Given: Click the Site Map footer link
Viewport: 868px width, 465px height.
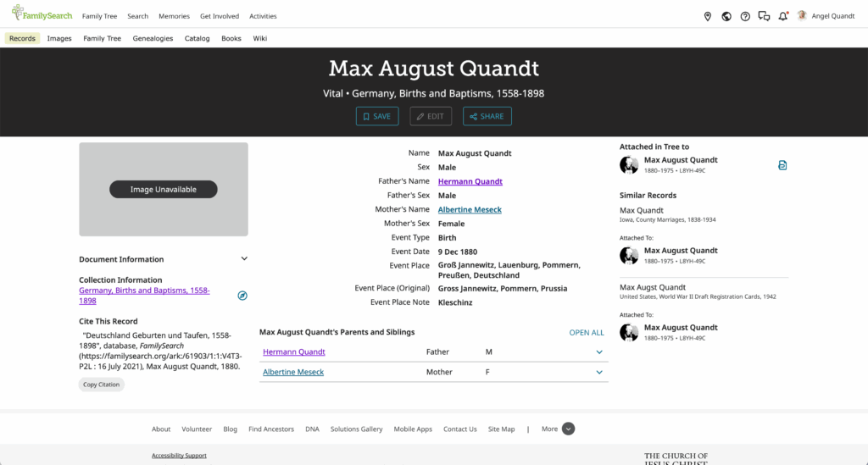Looking at the screenshot, I should [502, 429].
